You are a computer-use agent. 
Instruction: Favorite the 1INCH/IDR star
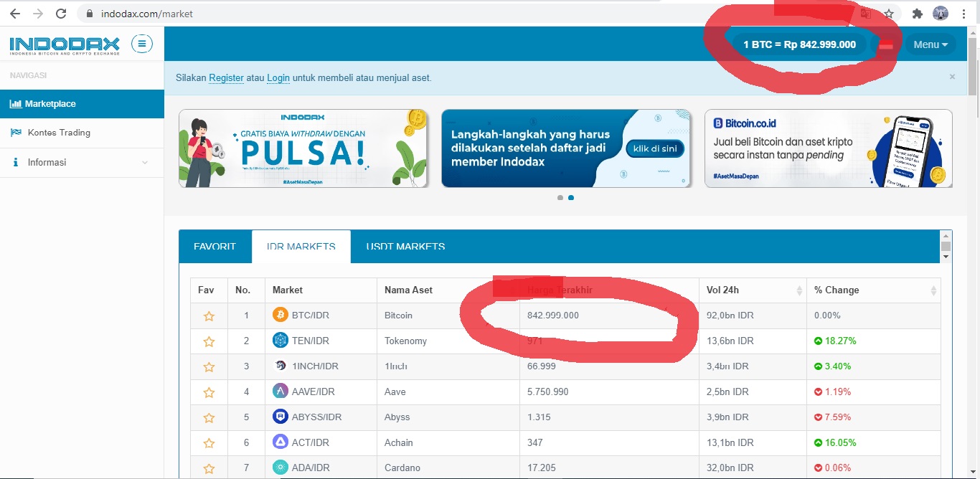click(x=209, y=367)
